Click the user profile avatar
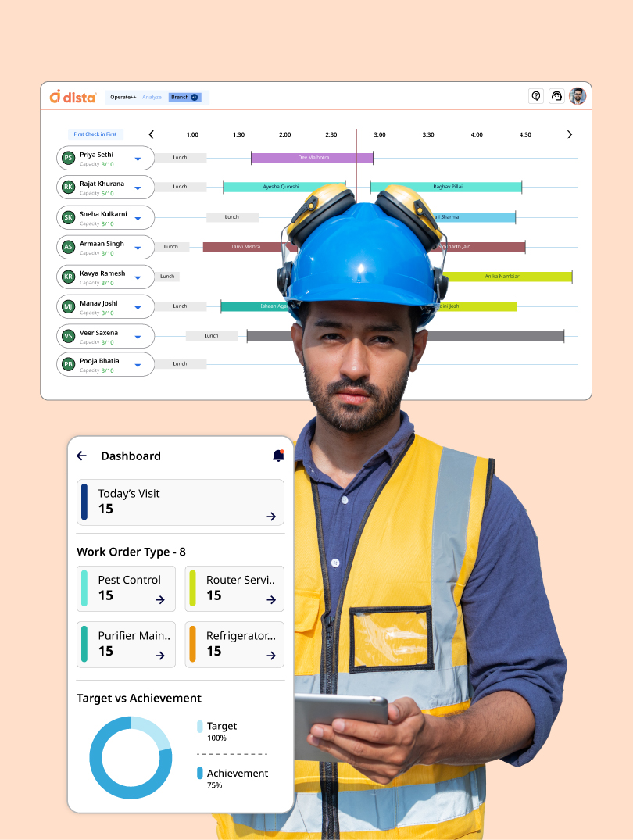Image resolution: width=633 pixels, height=840 pixels. tap(578, 96)
